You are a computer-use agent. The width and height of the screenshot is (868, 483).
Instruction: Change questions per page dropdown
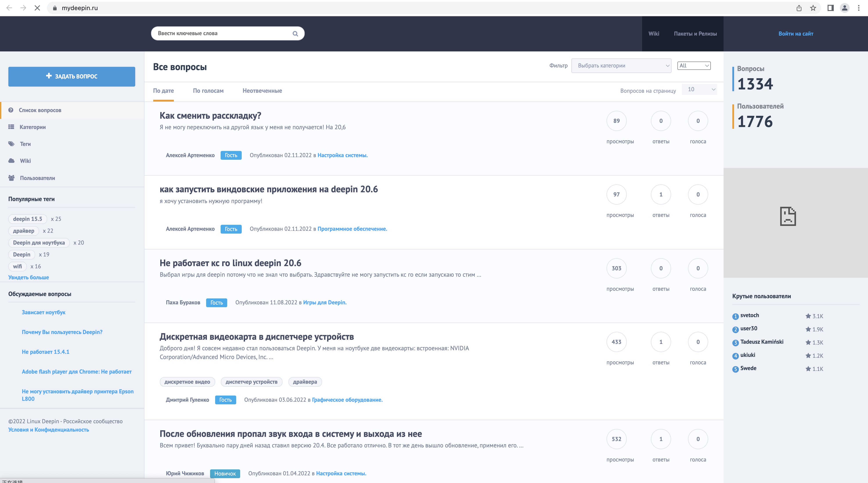pos(700,89)
